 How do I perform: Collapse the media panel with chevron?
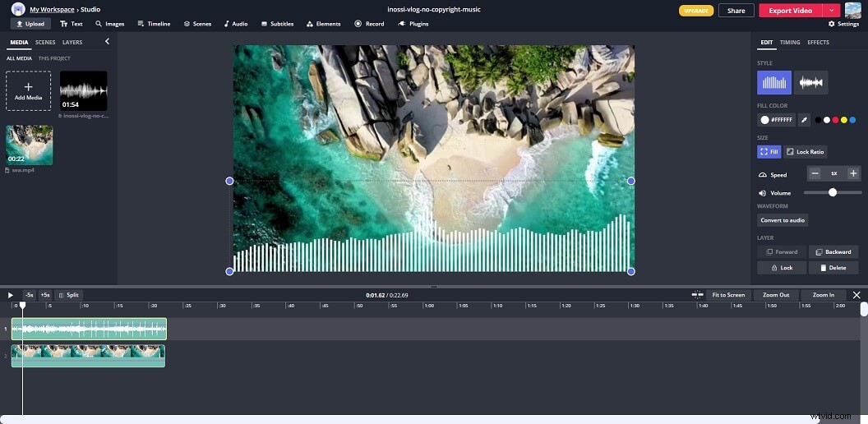(107, 42)
